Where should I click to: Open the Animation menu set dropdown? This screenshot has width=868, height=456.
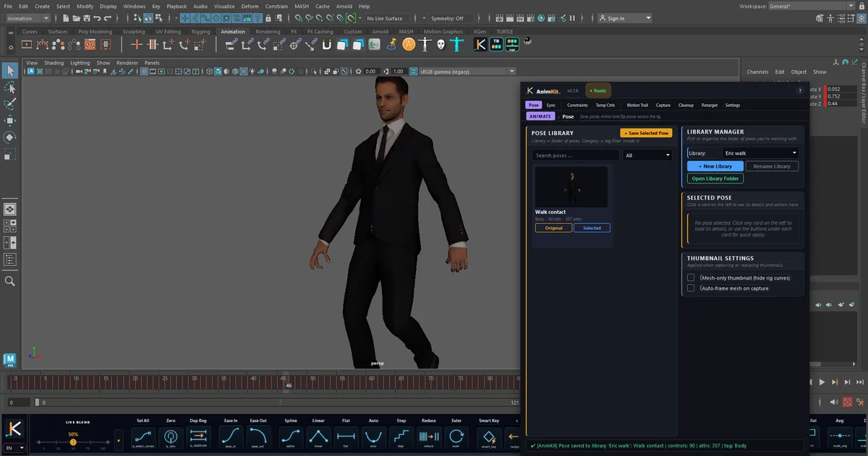27,18
